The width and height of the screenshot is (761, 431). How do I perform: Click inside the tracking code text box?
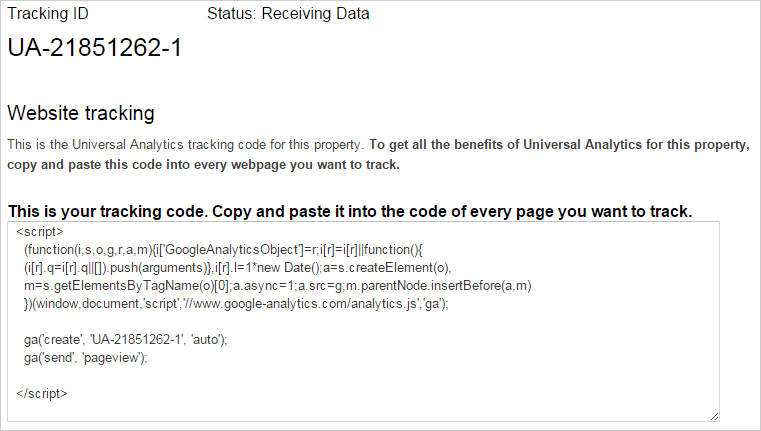click(364, 321)
